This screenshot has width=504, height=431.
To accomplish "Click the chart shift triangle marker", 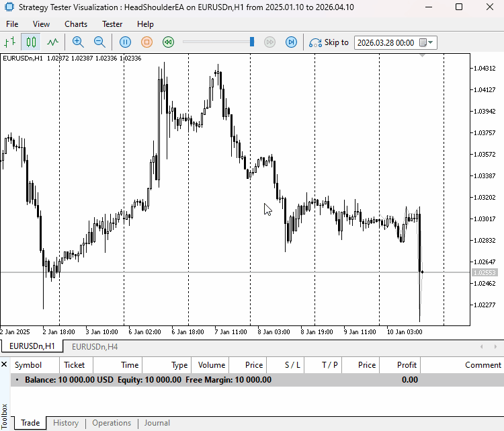I will (423, 56).
